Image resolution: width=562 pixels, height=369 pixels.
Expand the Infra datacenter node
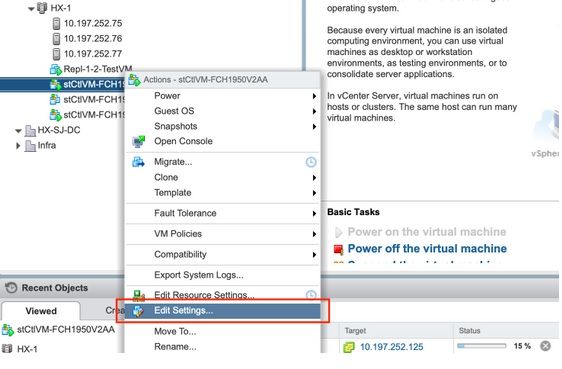[x=18, y=146]
